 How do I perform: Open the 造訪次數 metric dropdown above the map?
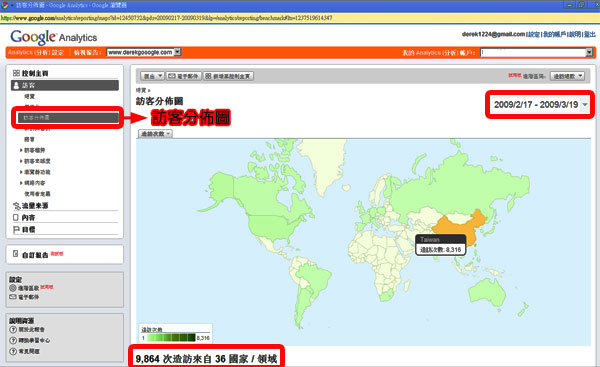click(155, 134)
